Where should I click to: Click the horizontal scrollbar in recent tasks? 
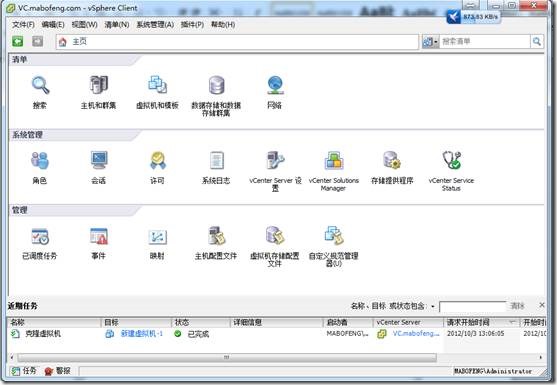[227, 357]
